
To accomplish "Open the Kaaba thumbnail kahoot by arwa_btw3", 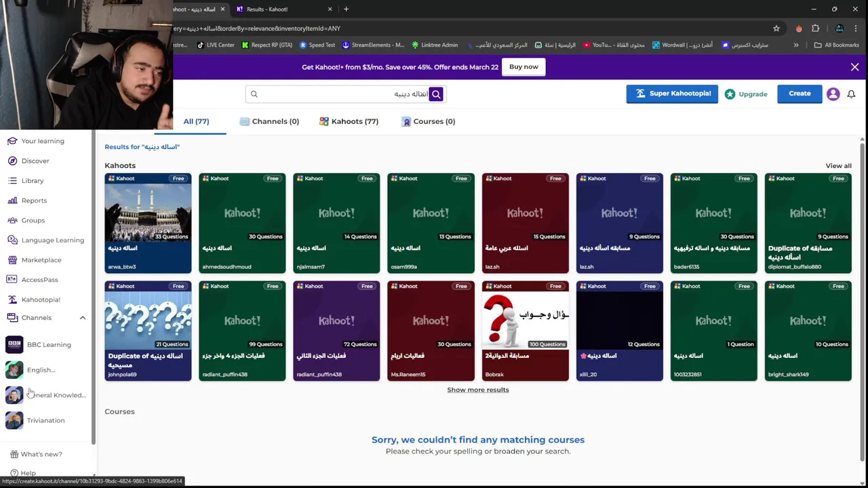I will (148, 223).
